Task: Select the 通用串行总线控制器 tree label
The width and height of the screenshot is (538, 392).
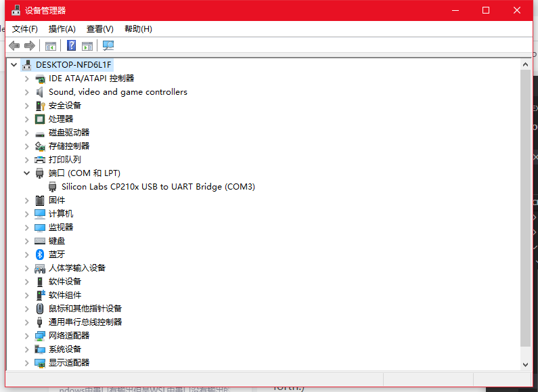Action: pos(85,322)
